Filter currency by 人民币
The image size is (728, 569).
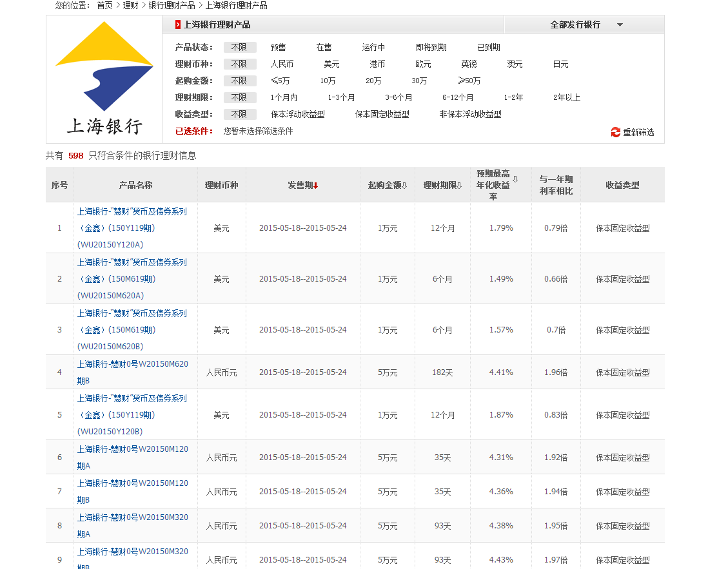pyautogui.click(x=282, y=64)
